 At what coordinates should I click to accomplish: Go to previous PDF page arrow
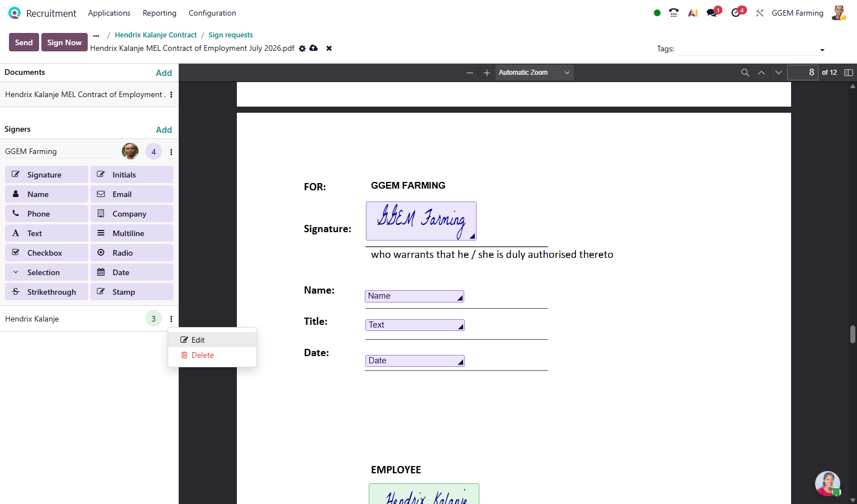[x=761, y=73]
